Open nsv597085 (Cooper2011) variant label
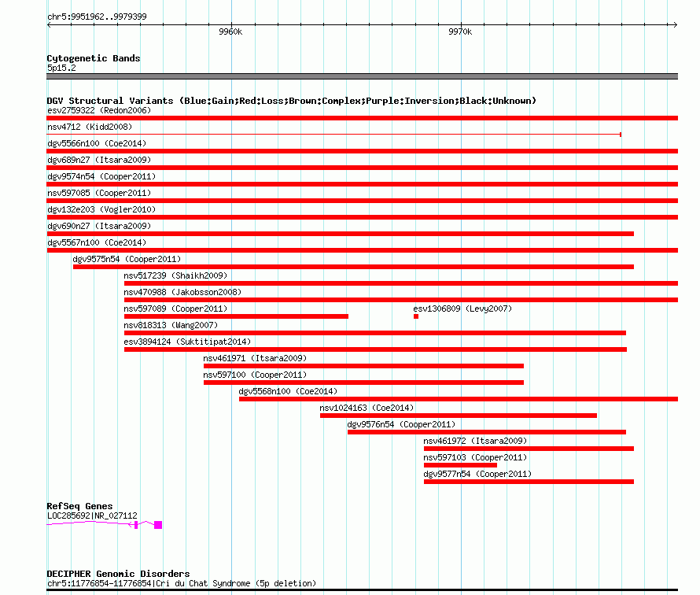Screen dimensions: 700x595 pos(99,193)
